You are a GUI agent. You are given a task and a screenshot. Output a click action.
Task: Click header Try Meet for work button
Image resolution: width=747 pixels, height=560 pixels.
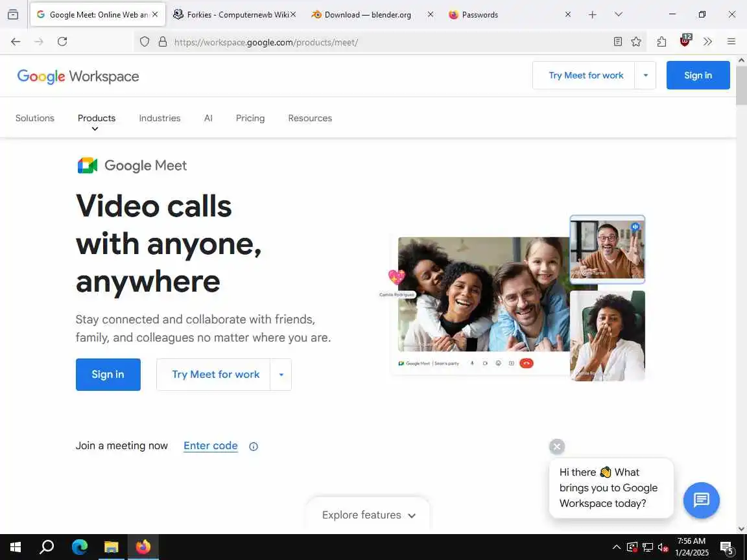pos(584,75)
